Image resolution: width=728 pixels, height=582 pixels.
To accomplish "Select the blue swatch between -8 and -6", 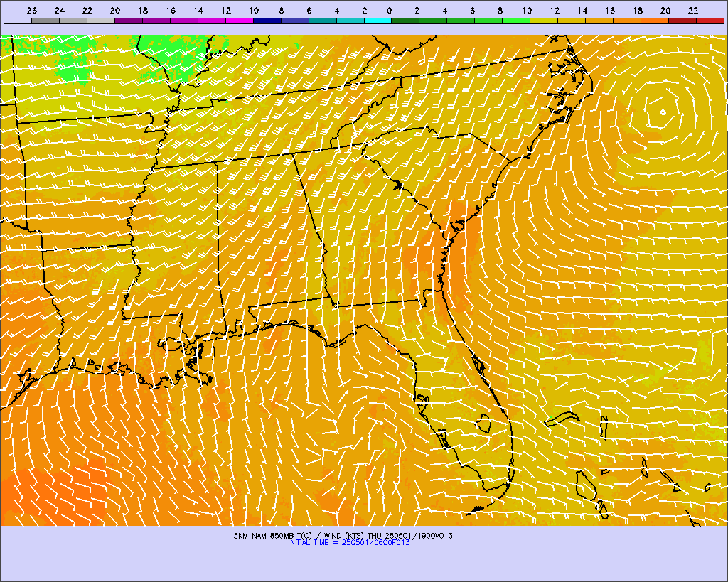I will pyautogui.click(x=295, y=21).
